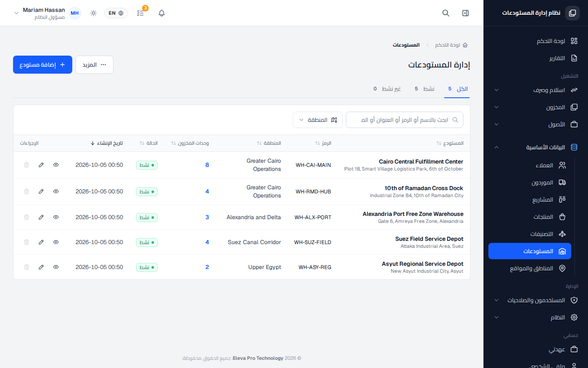
Task: Toggle the light theme sun icon
Action: point(94,13)
